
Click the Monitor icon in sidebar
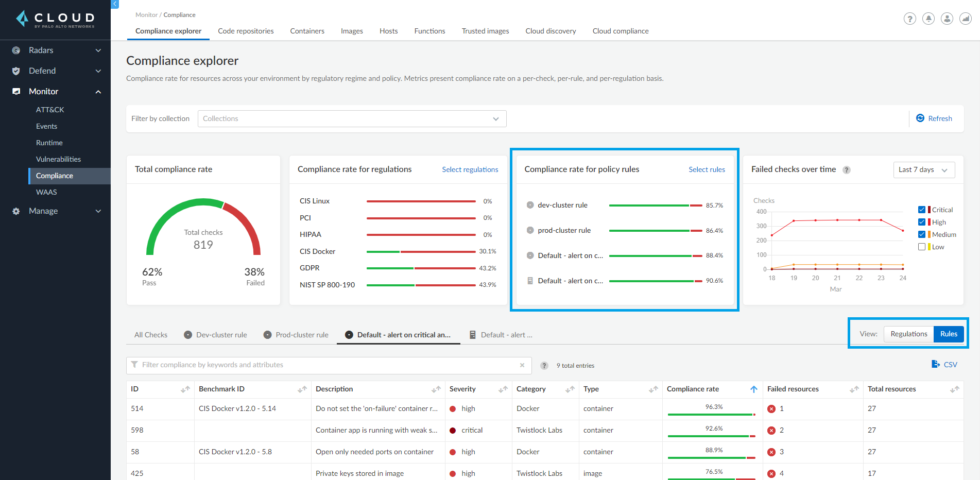[x=16, y=91]
